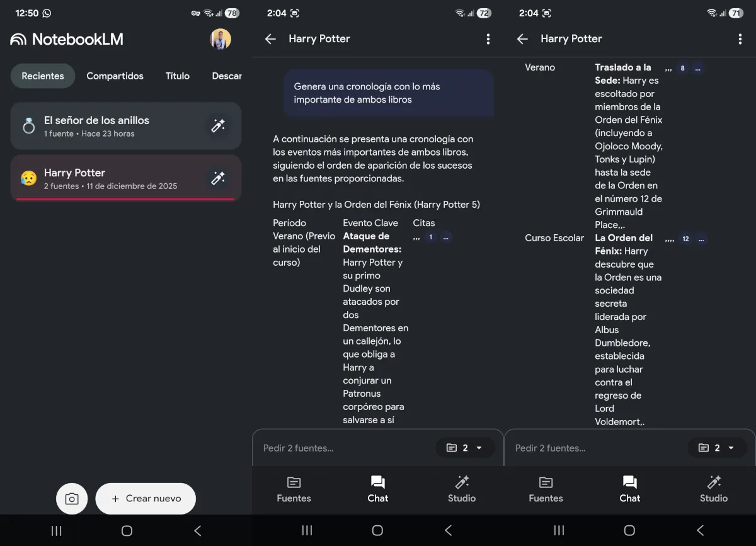Switch to the Compartidos tab
The image size is (756, 546).
pyautogui.click(x=115, y=76)
